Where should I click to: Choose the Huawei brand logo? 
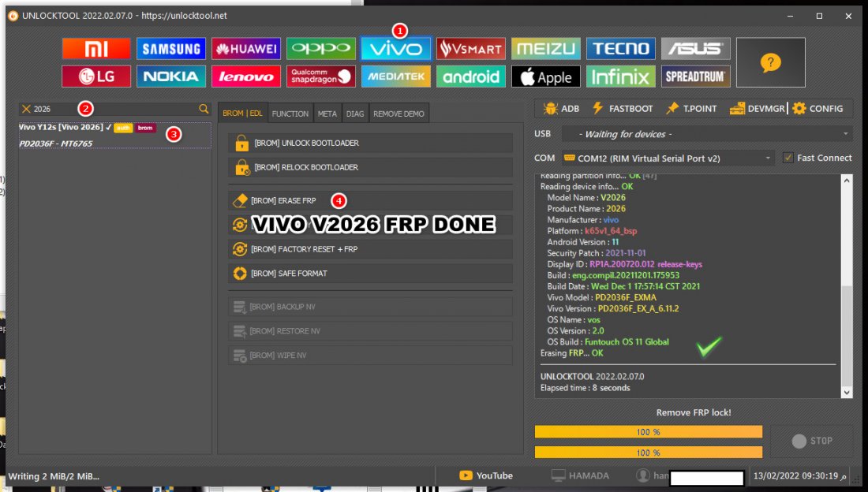tap(246, 49)
